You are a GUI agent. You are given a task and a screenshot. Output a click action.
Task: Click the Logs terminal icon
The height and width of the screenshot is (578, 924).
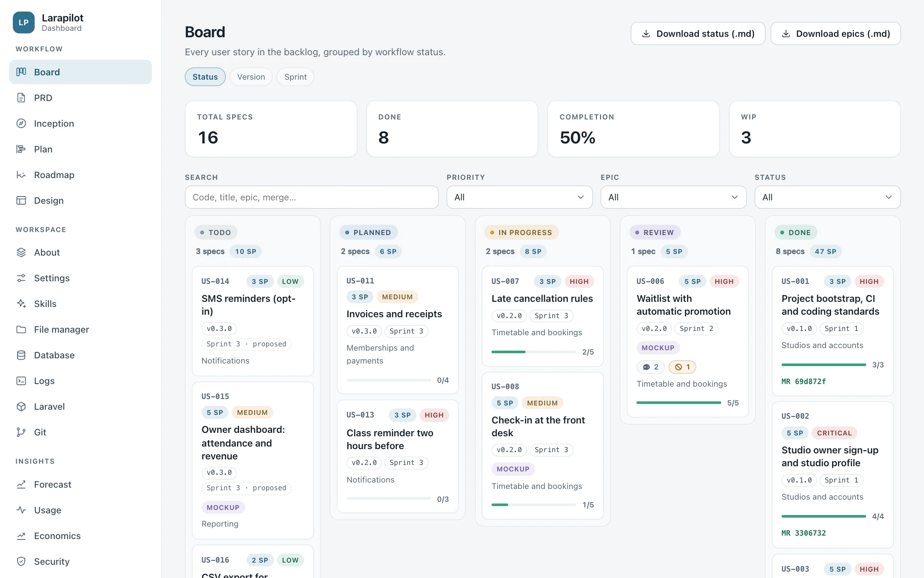point(21,381)
